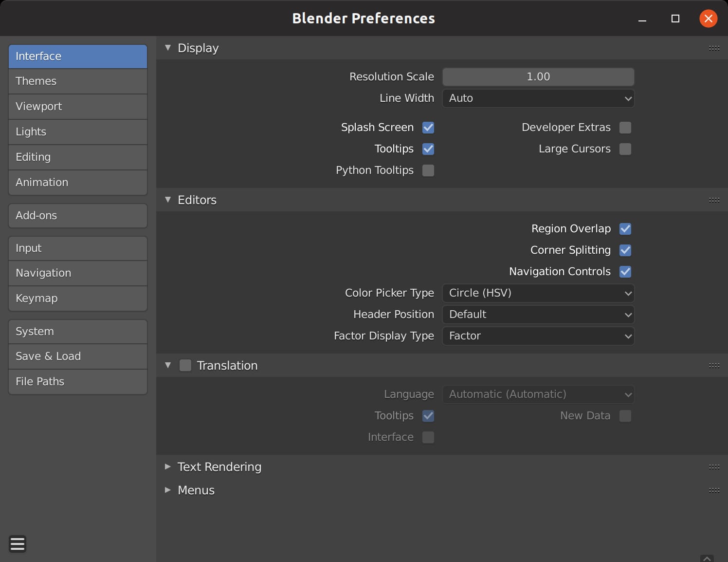Go to the Lights tab
The width and height of the screenshot is (728, 562).
click(78, 132)
